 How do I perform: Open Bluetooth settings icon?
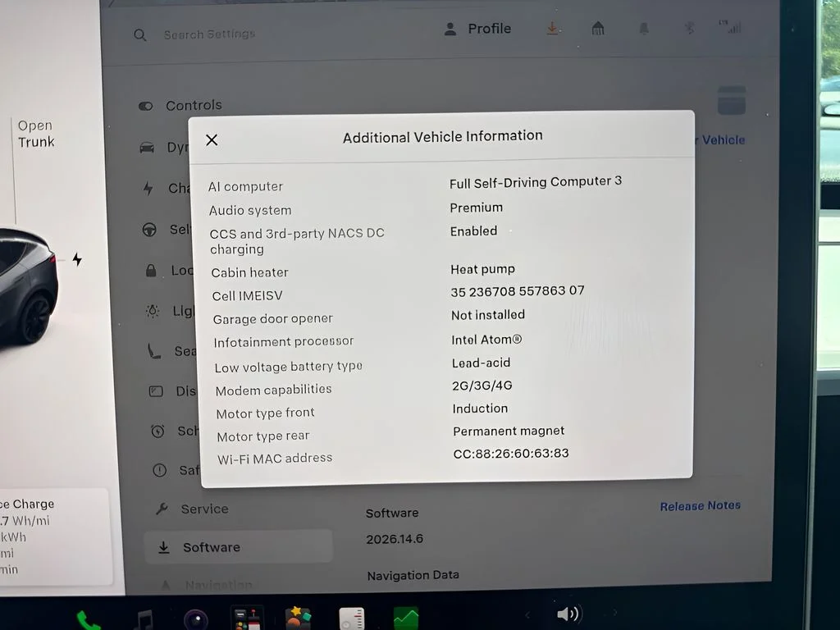coord(689,27)
